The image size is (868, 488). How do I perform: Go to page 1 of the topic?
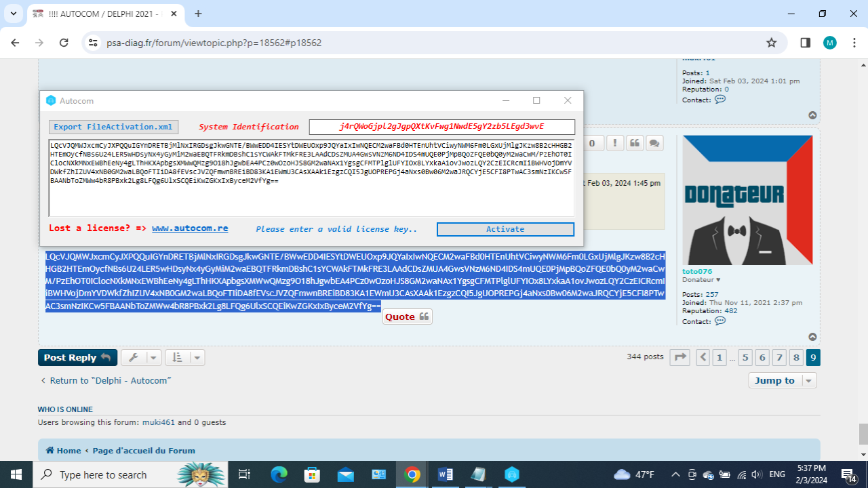719,357
